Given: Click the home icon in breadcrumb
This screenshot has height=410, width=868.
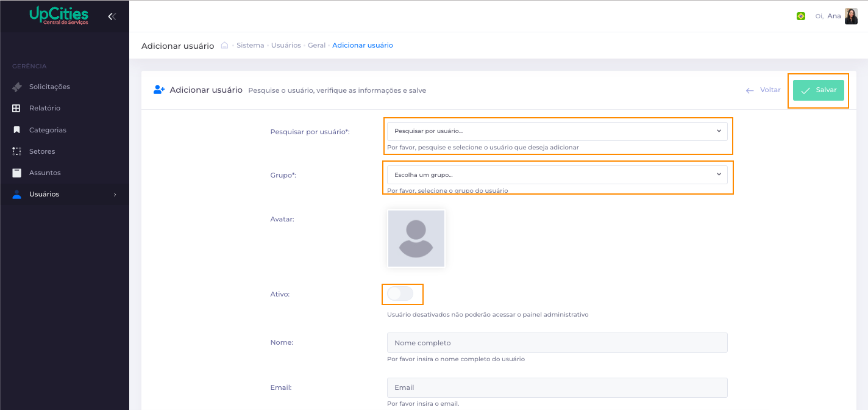Looking at the screenshot, I should point(225,45).
